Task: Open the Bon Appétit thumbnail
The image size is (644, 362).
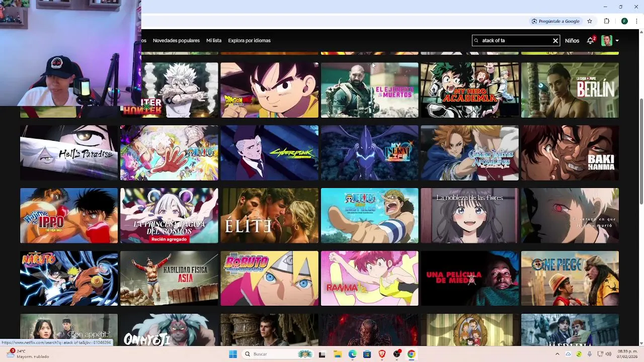Action: (69, 330)
